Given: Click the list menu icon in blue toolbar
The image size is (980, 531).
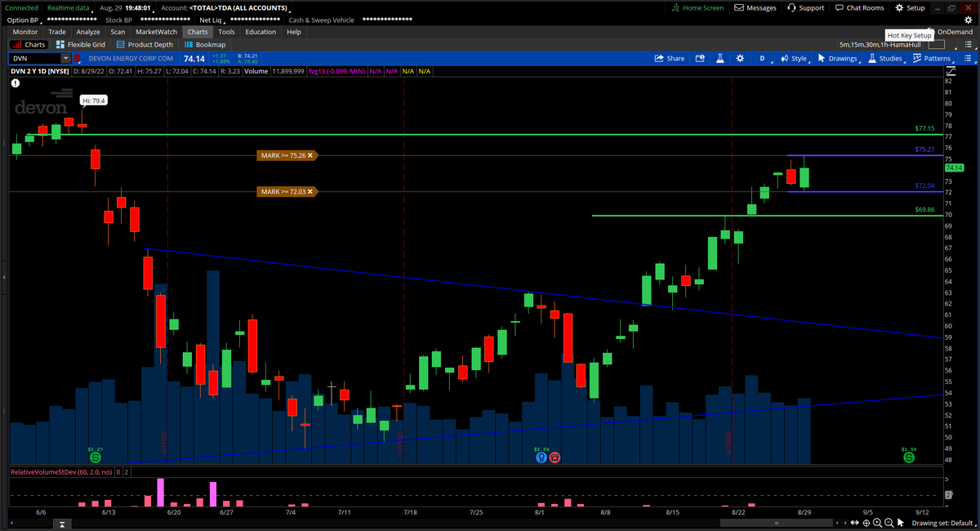Looking at the screenshot, I should [969, 58].
